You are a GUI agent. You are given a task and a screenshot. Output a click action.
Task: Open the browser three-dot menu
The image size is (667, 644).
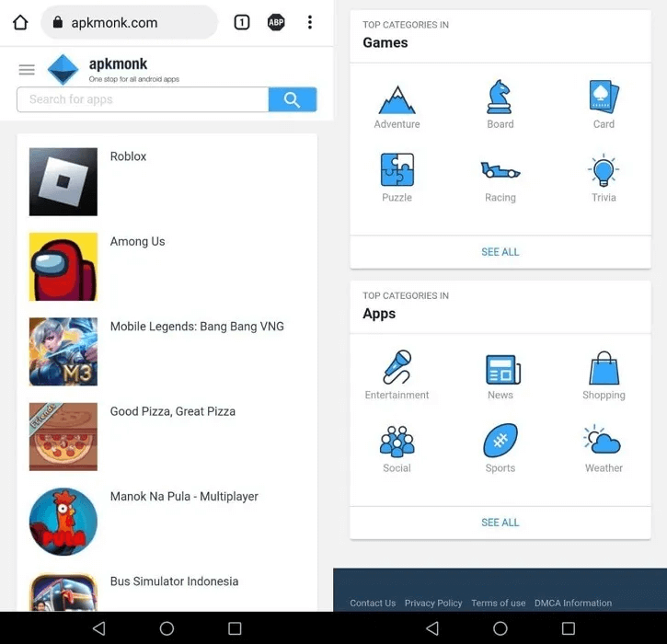pos(310,22)
